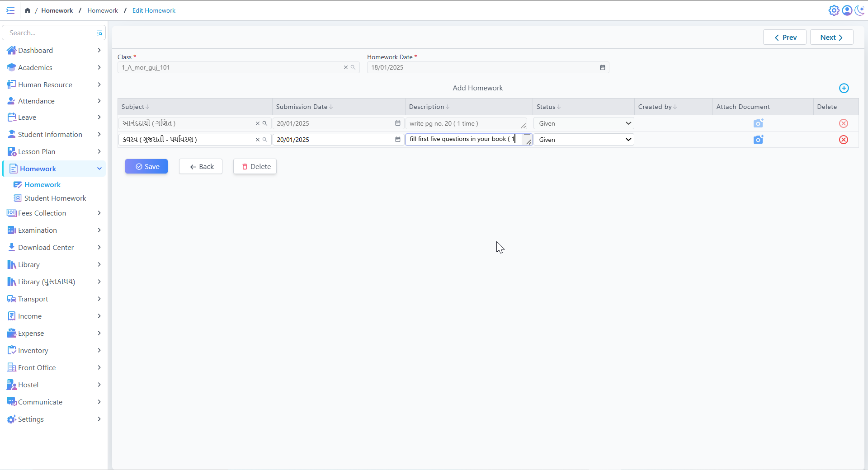Toggle dark mode moon icon
The image size is (868, 470).
[x=859, y=10]
